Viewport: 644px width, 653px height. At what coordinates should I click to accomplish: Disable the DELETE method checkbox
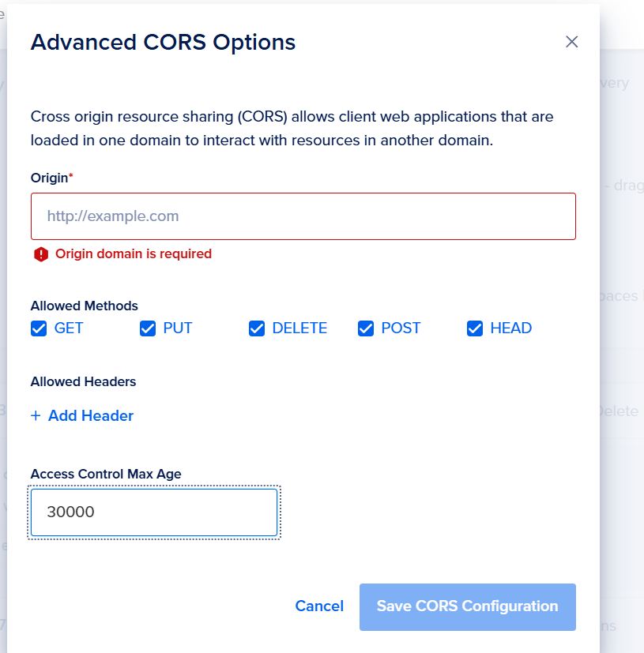257,328
